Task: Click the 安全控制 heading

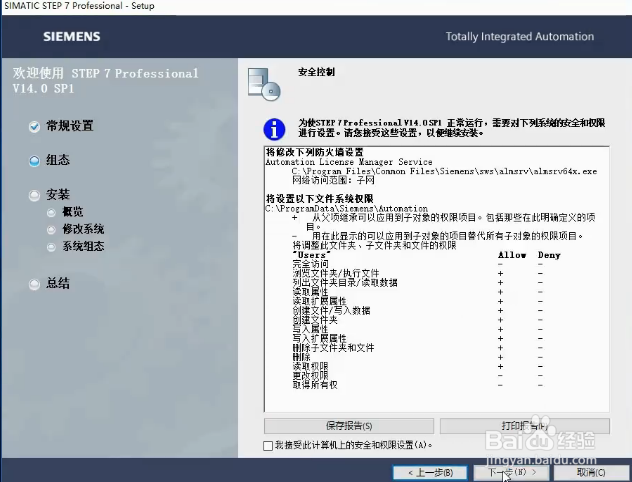Action: tap(316, 72)
